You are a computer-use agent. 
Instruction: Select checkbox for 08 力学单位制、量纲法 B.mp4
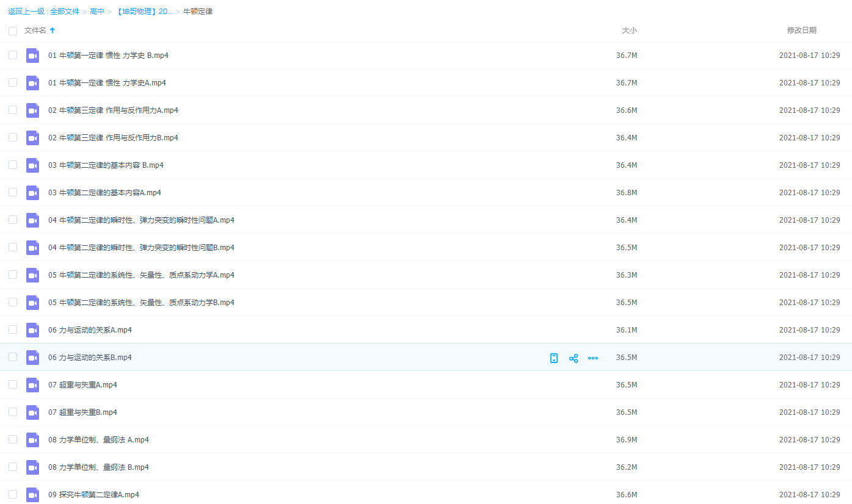point(13,467)
